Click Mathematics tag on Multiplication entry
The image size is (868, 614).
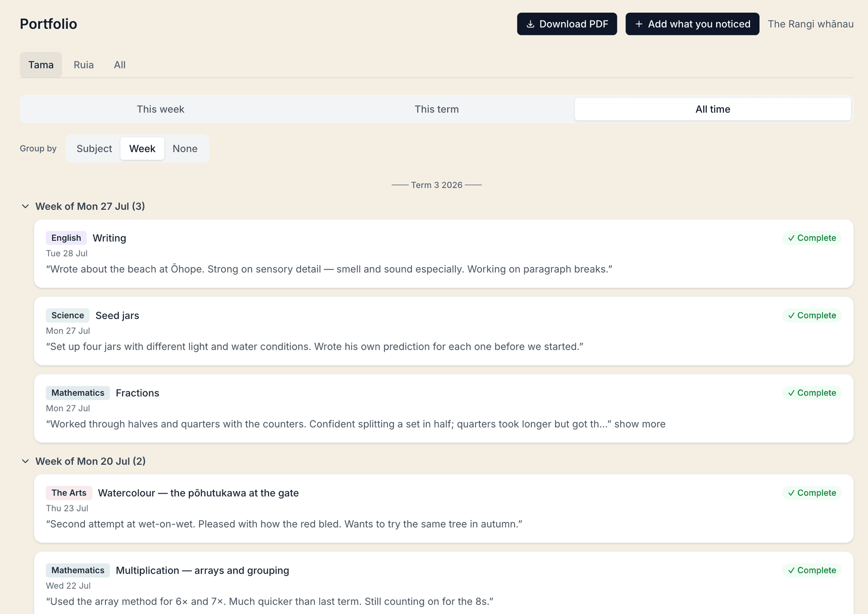point(78,570)
